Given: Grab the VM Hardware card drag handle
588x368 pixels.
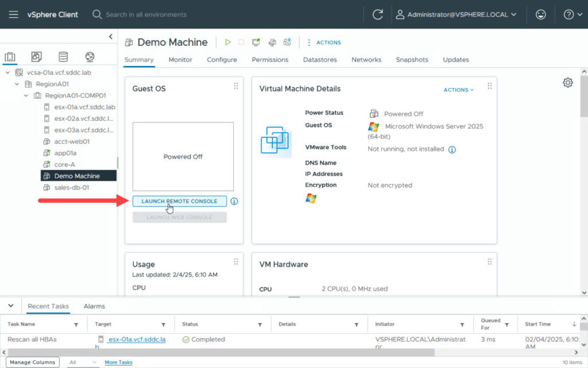Looking at the screenshot, I should click(x=490, y=262).
